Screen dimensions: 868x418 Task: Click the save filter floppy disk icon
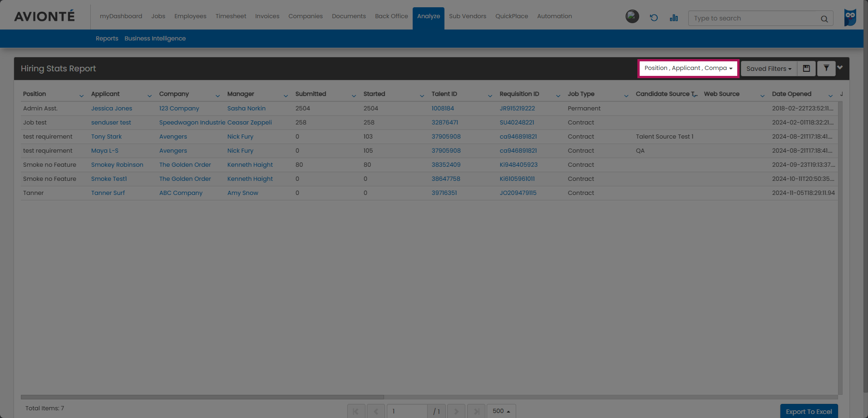point(806,69)
